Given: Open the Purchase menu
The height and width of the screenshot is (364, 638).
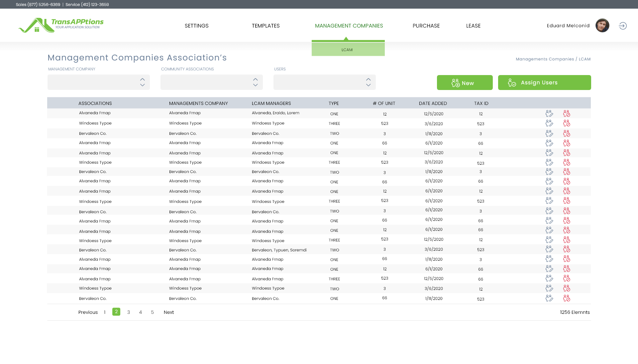Looking at the screenshot, I should [x=426, y=26].
